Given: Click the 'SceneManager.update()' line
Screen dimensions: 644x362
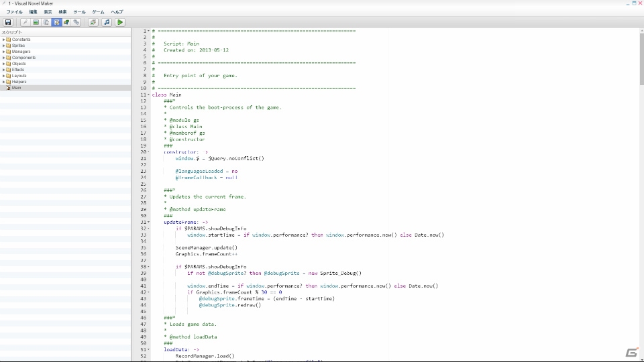Looking at the screenshot, I should coord(206,247).
